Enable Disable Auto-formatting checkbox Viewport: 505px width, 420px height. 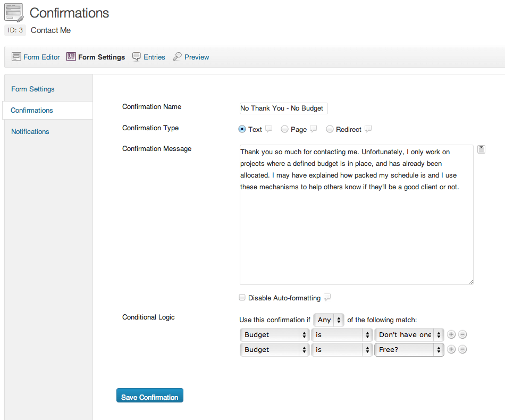click(x=242, y=298)
